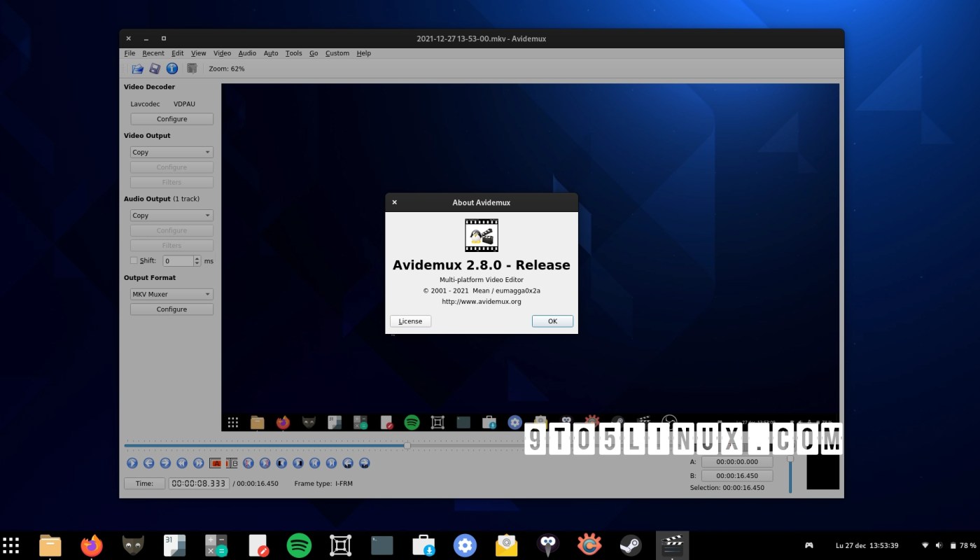The height and width of the screenshot is (560, 980).
Task: Open the Video Output Copy dropdown
Action: (171, 152)
